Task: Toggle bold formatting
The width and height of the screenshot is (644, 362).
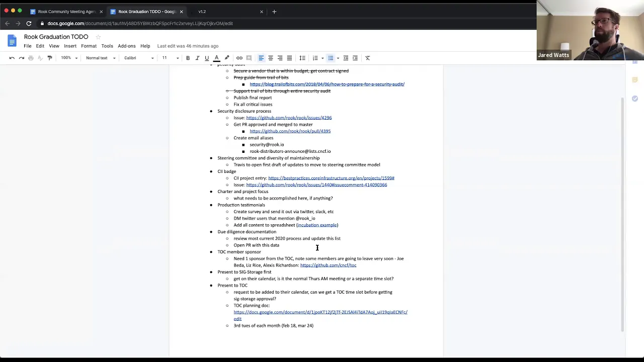Action: (188, 58)
